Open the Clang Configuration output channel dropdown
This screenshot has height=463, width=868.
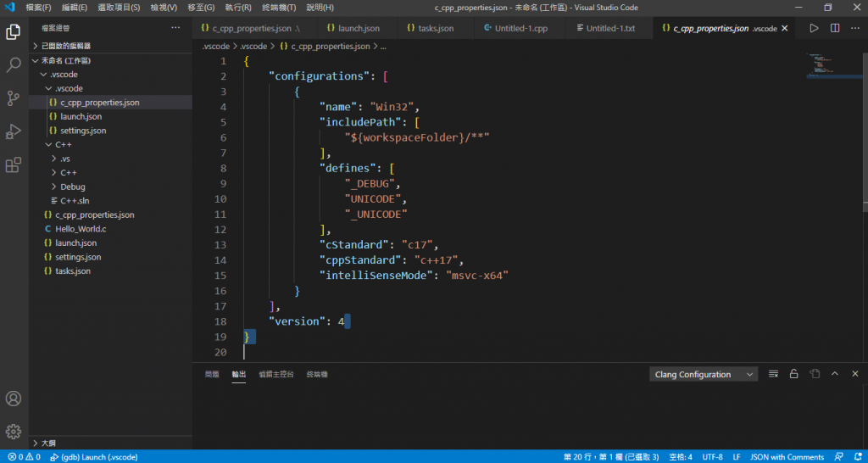click(x=703, y=375)
